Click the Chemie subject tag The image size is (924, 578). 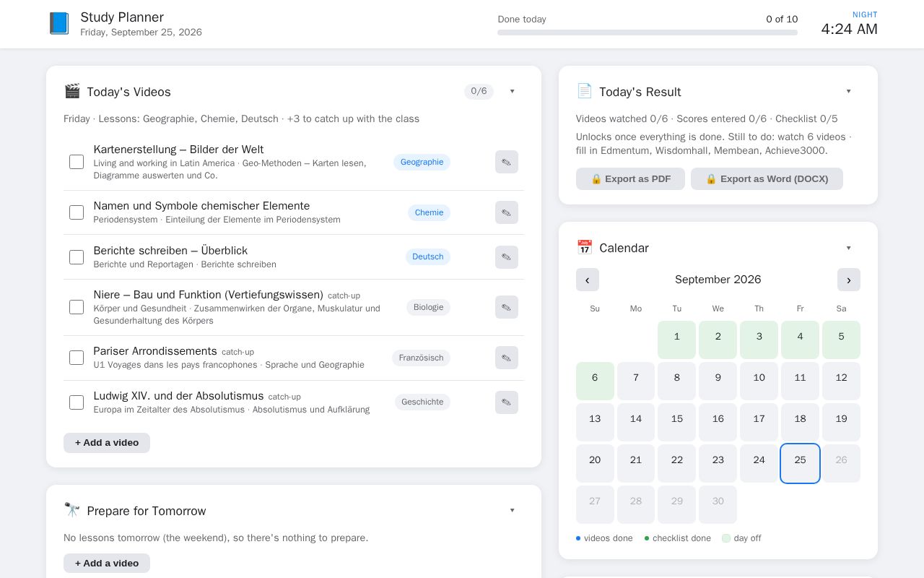coord(429,212)
